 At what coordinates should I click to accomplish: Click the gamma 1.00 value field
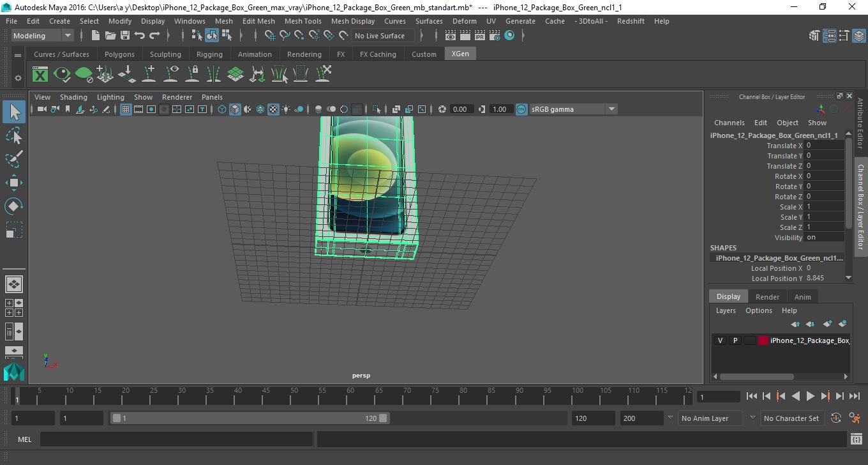[x=500, y=109]
